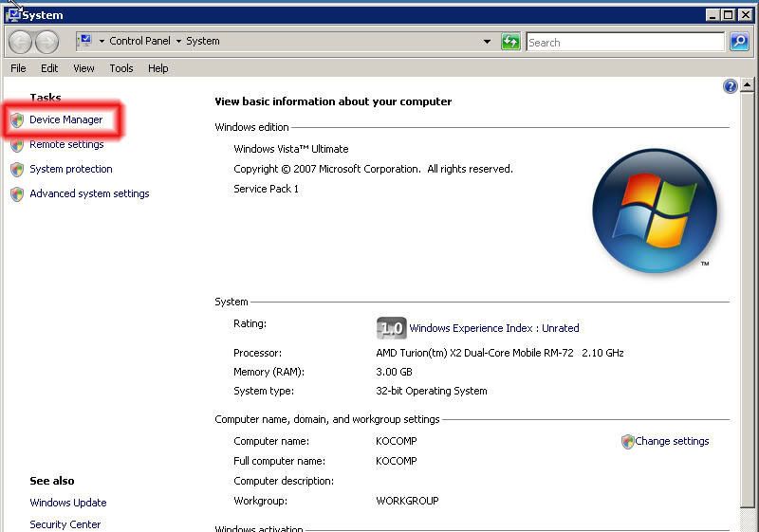The width and height of the screenshot is (759, 532).
Task: Close the System window
Action: pos(746,15)
